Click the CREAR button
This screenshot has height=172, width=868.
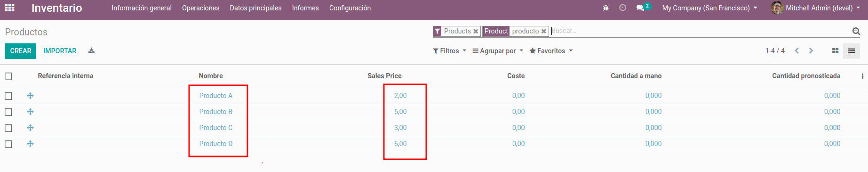pos(21,51)
